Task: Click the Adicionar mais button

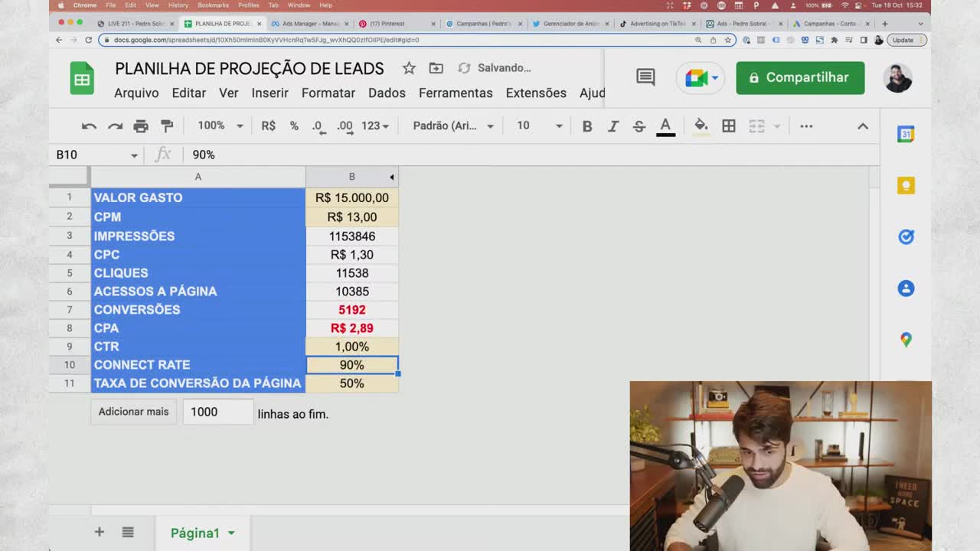Action: click(133, 412)
